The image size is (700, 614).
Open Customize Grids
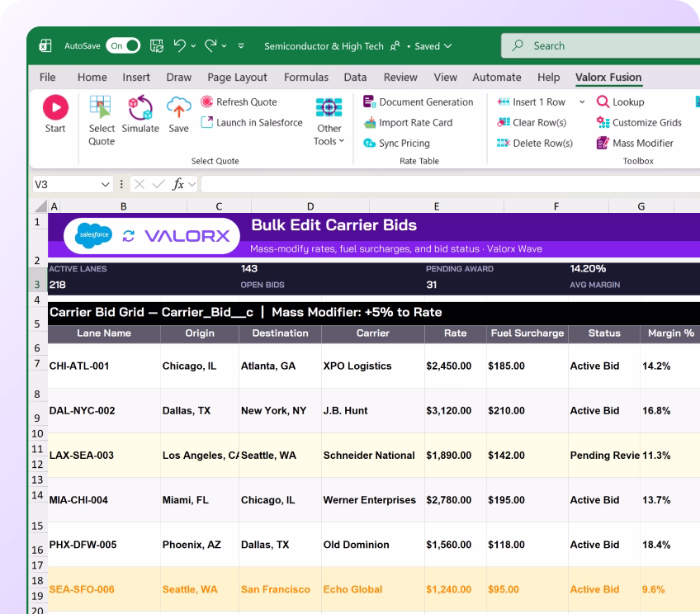(639, 122)
